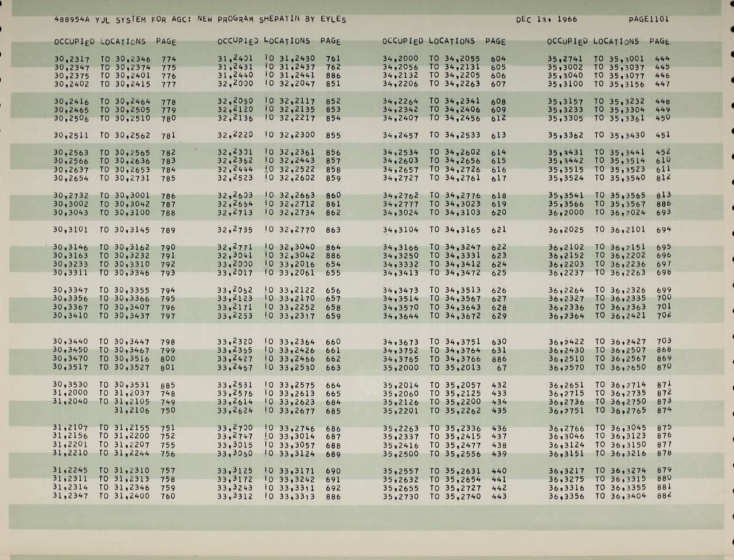Select page number '800'
Image resolution: width=734 pixels, height=560 pixels.
click(x=168, y=359)
